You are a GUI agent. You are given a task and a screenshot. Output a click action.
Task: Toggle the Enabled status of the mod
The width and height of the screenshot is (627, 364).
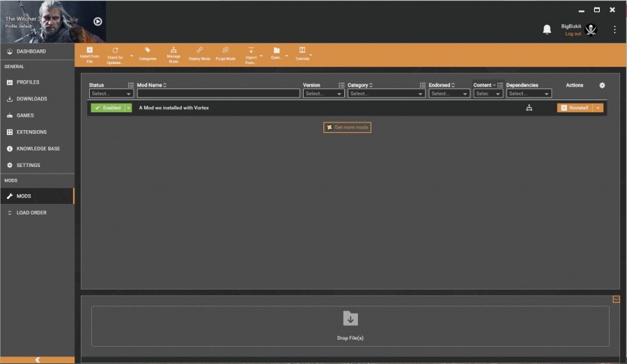pyautogui.click(x=107, y=108)
